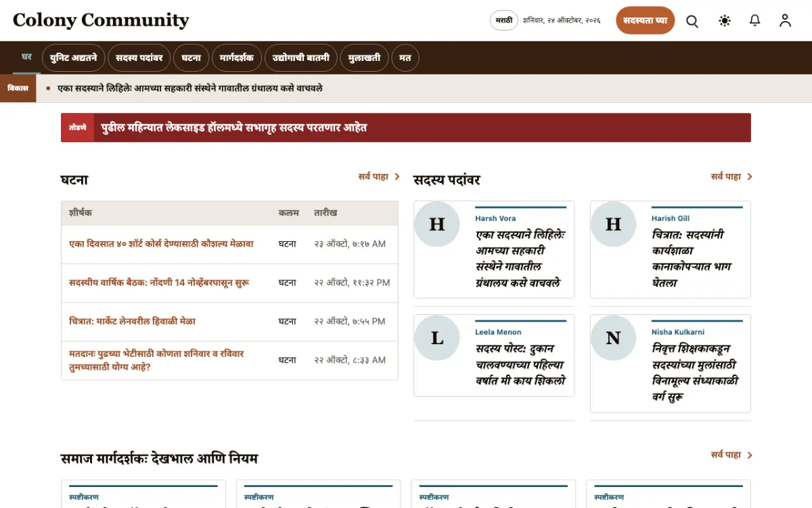
Task: Sort table by कलम column header
Action: pos(289,213)
